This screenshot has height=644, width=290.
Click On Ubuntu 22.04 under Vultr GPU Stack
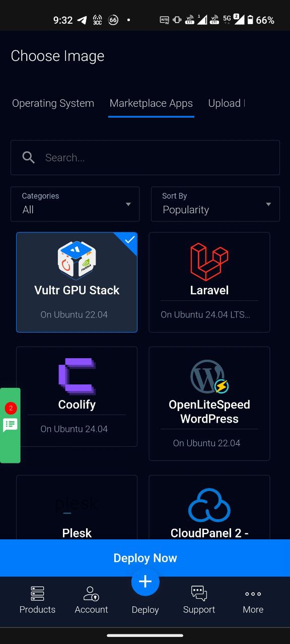click(74, 315)
